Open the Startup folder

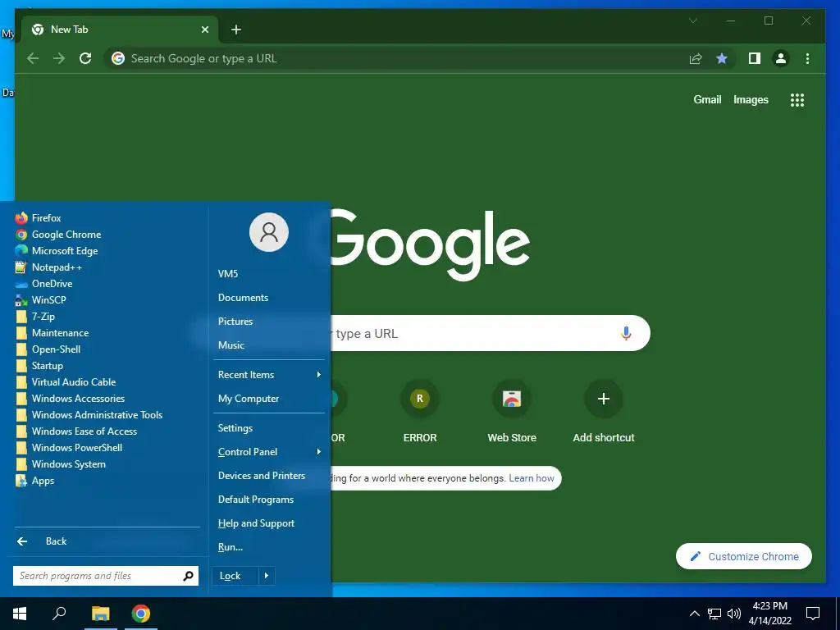(39, 366)
